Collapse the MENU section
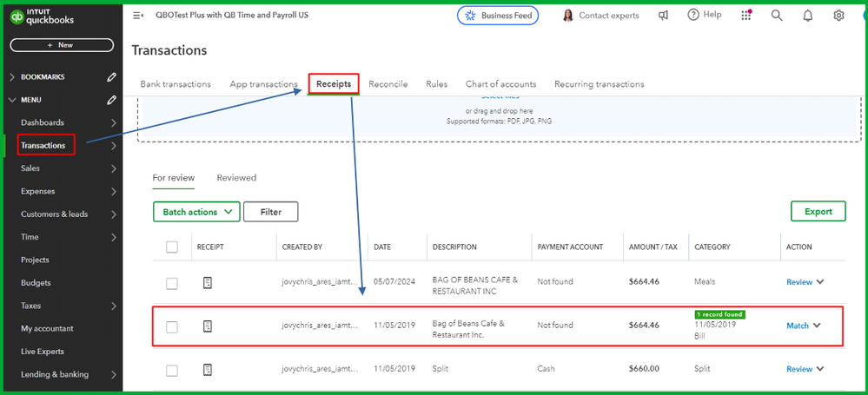 [12, 100]
